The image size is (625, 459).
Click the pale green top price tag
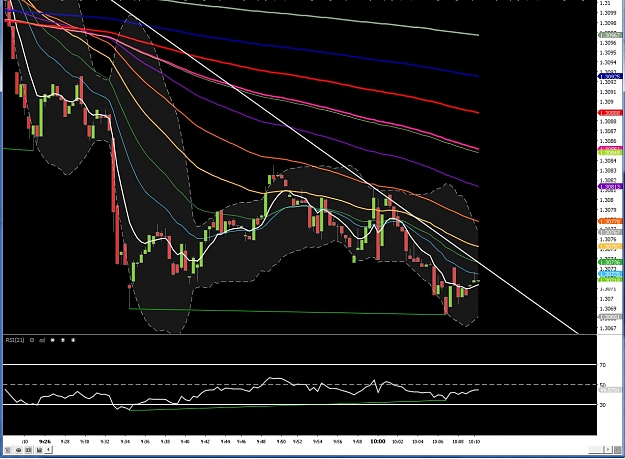tap(610, 35)
